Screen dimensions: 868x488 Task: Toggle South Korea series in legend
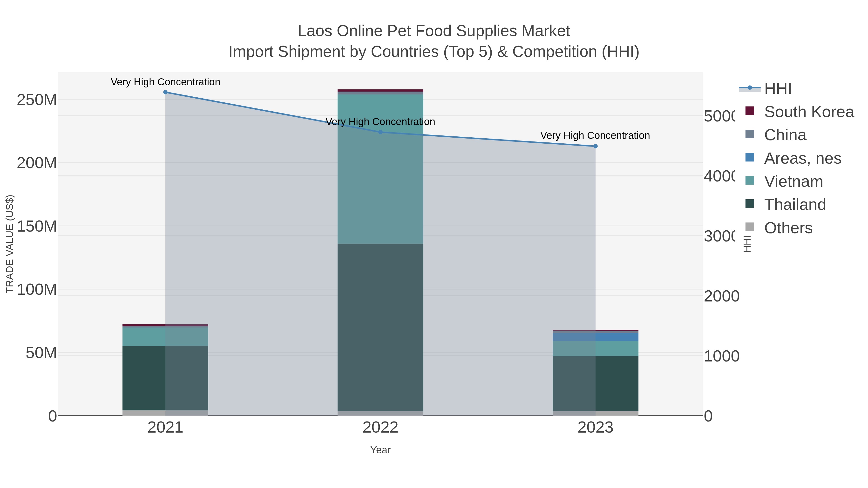(x=799, y=112)
